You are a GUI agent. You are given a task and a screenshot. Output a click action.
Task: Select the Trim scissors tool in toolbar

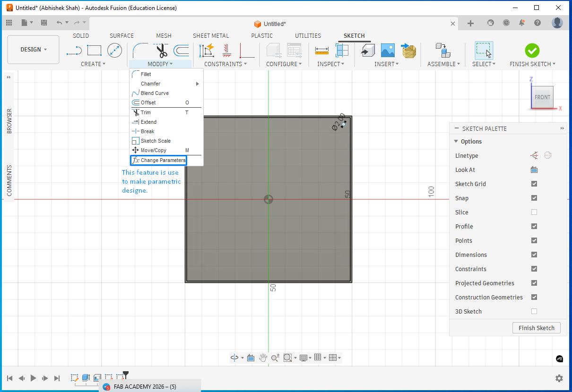tap(161, 50)
